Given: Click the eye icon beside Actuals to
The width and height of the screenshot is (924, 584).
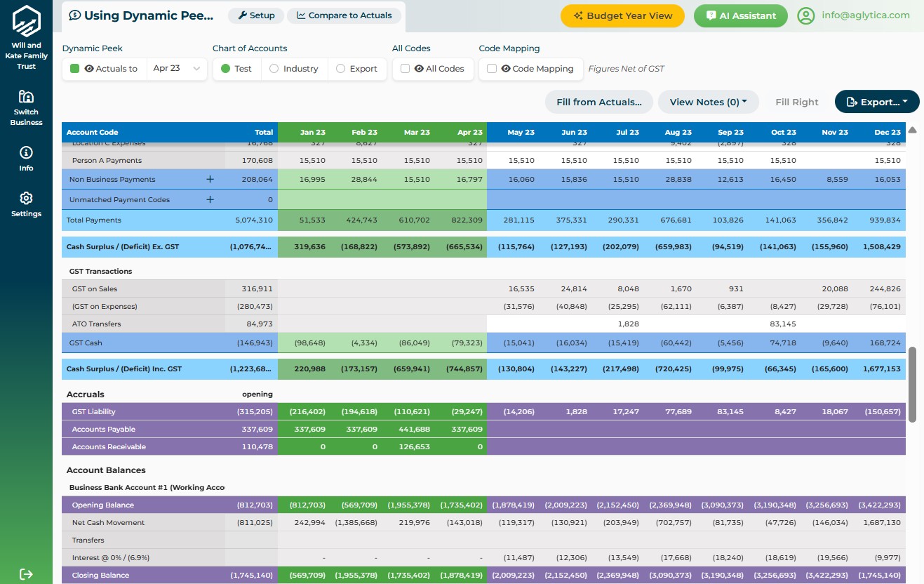Looking at the screenshot, I should pyautogui.click(x=91, y=69).
